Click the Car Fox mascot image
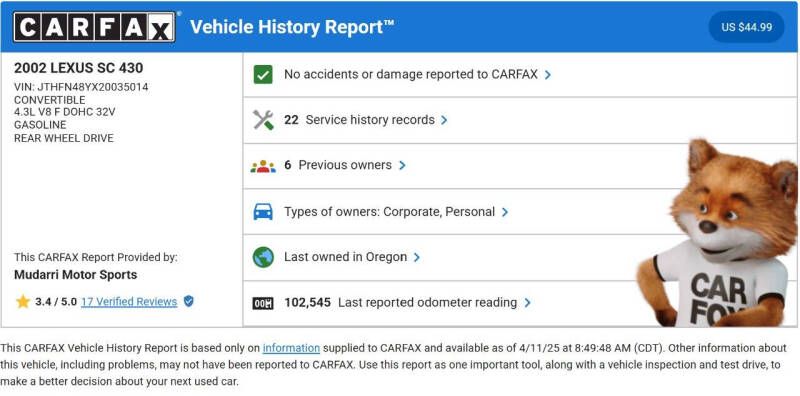This screenshot has width=800, height=396. coord(718,233)
